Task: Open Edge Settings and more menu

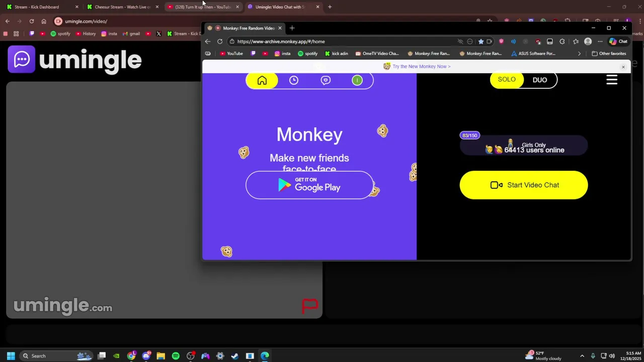Action: tap(600, 42)
